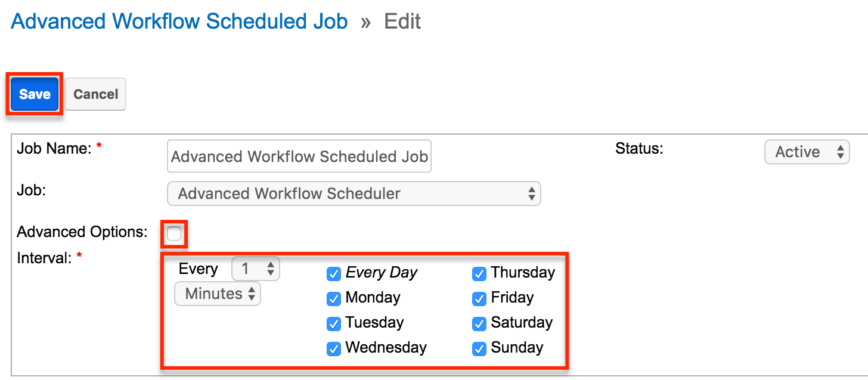Click the Job Name text field
The height and width of the screenshot is (380, 868).
[299, 156]
